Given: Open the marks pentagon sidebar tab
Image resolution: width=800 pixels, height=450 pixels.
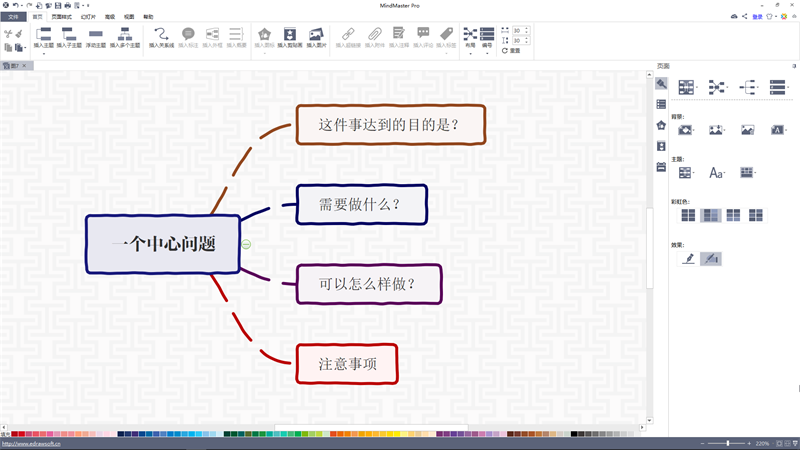Looking at the screenshot, I should (x=661, y=125).
